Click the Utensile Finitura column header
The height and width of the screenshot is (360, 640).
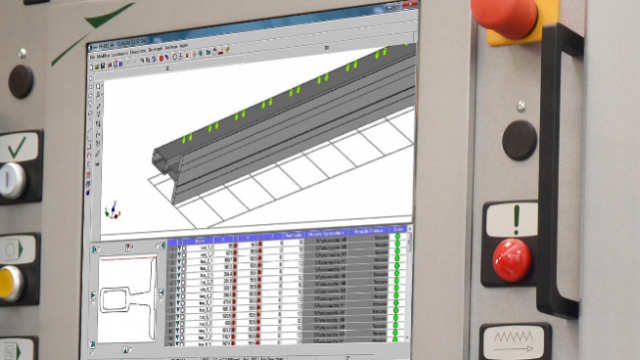coord(369,231)
